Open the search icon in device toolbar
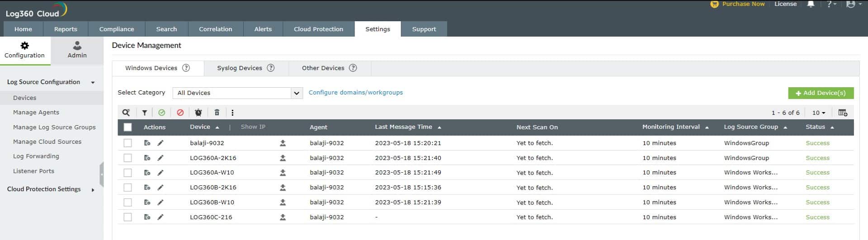The width and height of the screenshot is (868, 240). (126, 113)
